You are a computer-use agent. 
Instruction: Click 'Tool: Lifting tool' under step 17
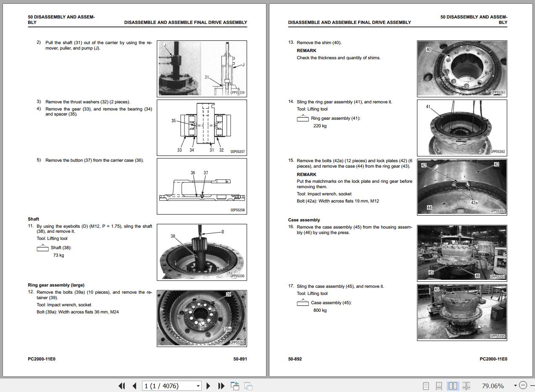pos(312,293)
